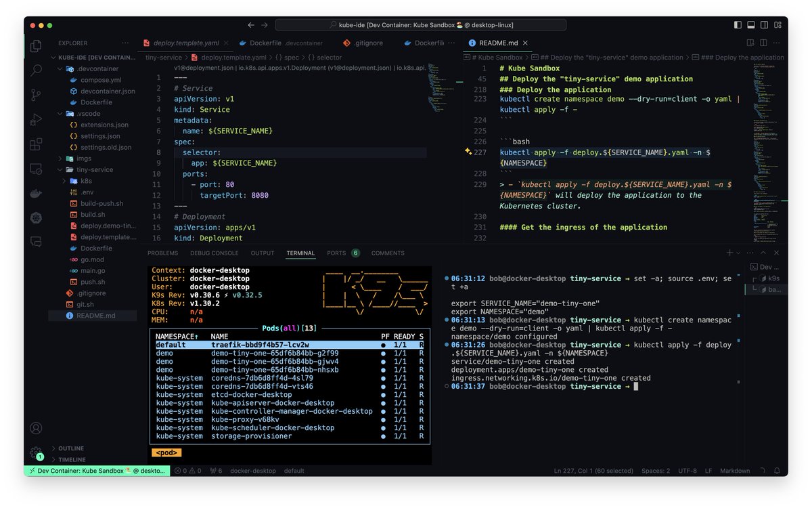Open main.go in the explorer
812x508 pixels.
click(x=93, y=271)
